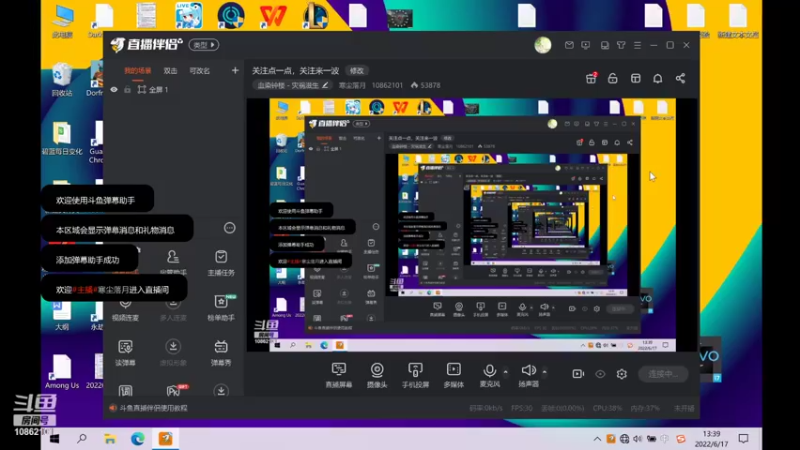The height and width of the screenshot is (450, 800).
Task: Switch to the 双击 scene tab
Action: [x=170, y=71]
